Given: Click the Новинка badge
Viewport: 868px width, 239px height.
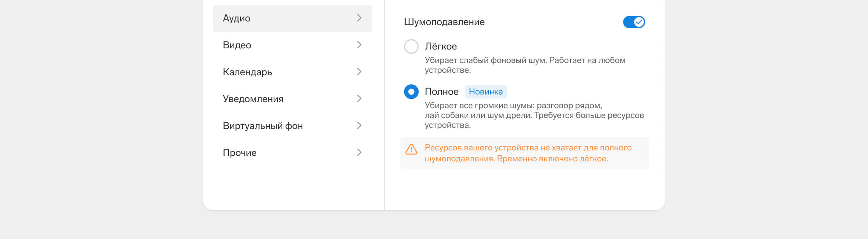Looking at the screenshot, I should [x=486, y=92].
